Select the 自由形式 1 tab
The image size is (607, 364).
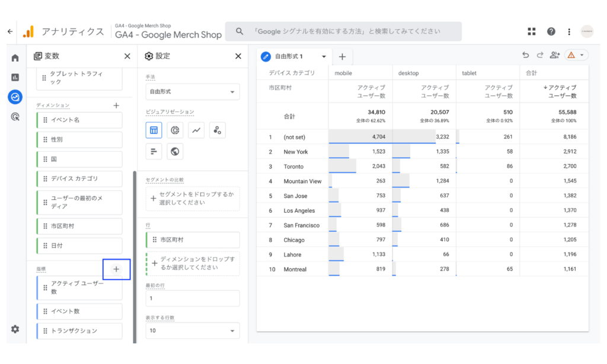click(289, 56)
